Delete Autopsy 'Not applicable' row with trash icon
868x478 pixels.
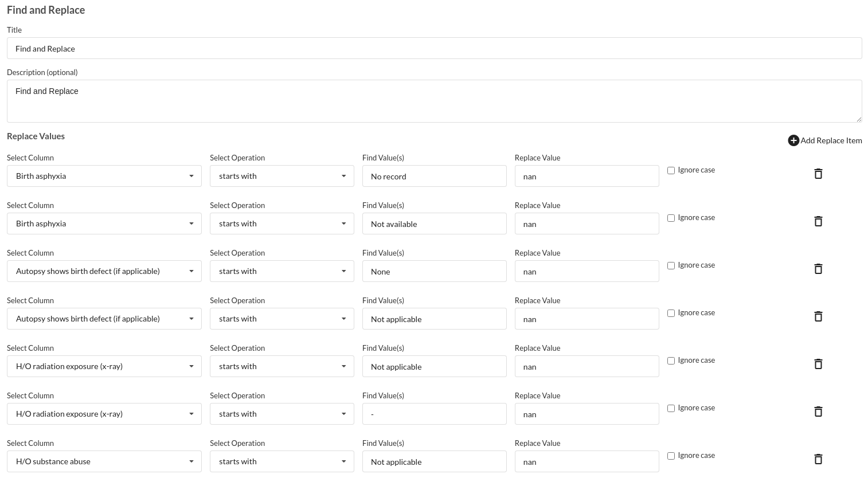coord(818,316)
